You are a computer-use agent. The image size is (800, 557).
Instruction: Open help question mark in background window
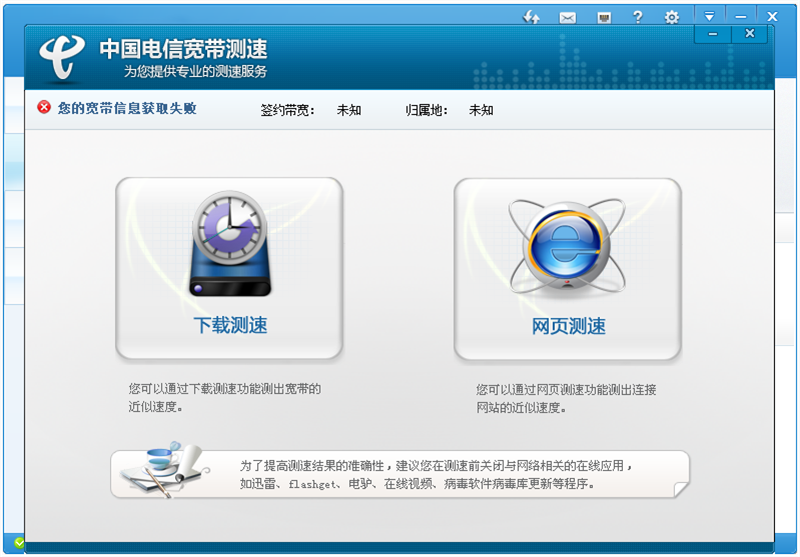tap(637, 17)
